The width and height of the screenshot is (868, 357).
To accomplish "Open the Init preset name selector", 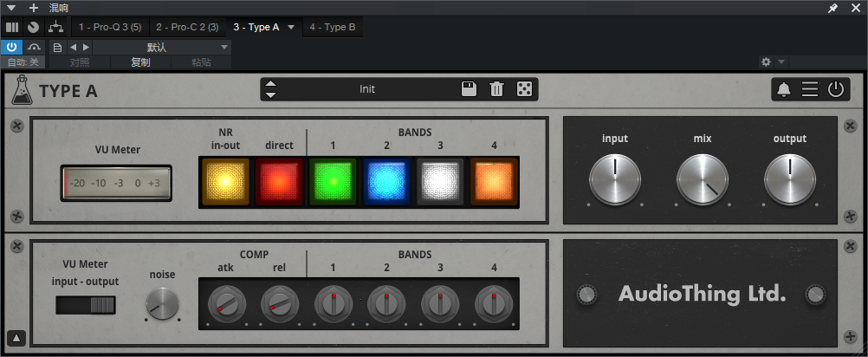I will [367, 89].
